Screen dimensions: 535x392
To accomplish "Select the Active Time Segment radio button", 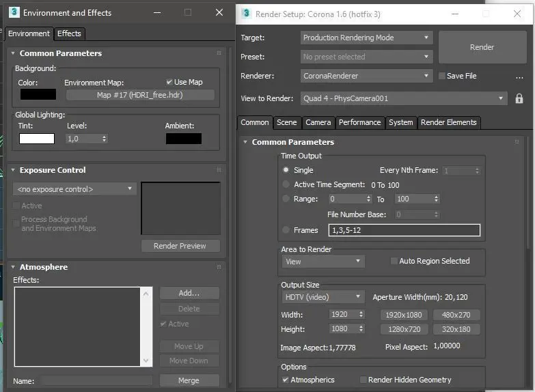I will [x=286, y=184].
